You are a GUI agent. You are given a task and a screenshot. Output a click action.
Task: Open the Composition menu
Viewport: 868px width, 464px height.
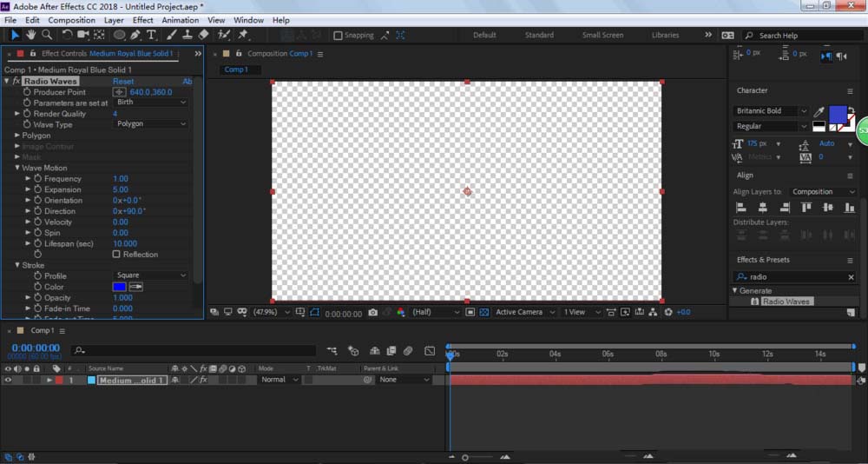click(71, 20)
